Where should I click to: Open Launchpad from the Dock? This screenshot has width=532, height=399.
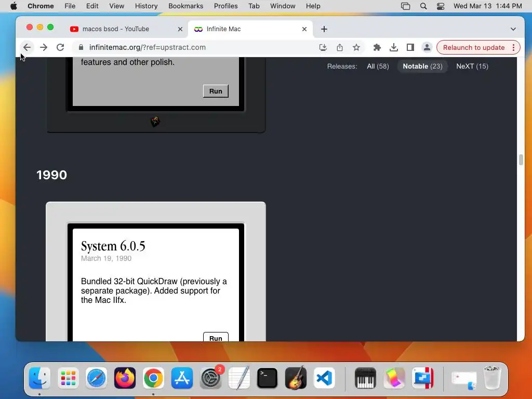pos(68,378)
